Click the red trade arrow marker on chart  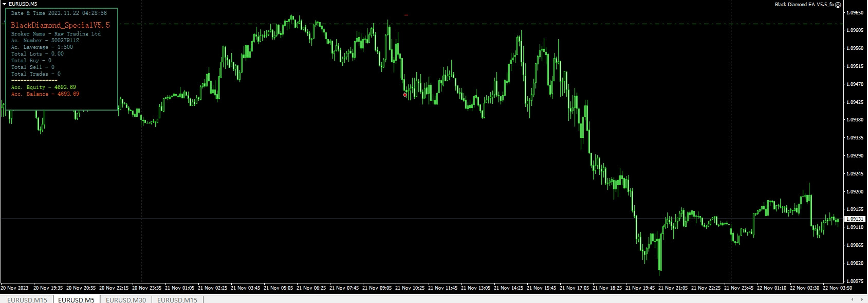[405, 95]
